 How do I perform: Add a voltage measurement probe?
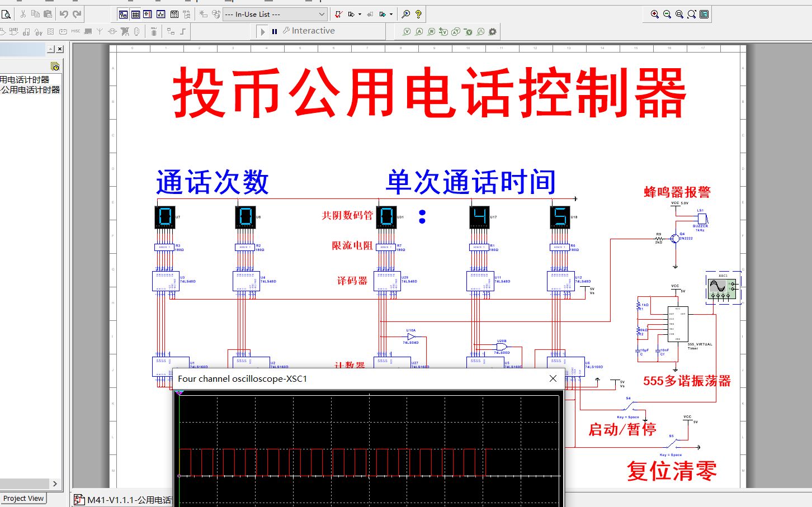pyautogui.click(x=407, y=31)
